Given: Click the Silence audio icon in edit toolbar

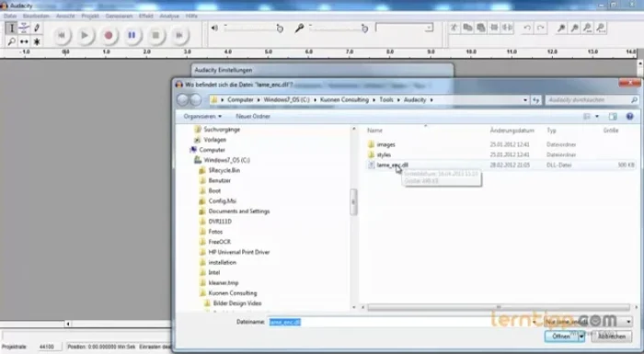Looking at the screenshot, I should 508,28.
